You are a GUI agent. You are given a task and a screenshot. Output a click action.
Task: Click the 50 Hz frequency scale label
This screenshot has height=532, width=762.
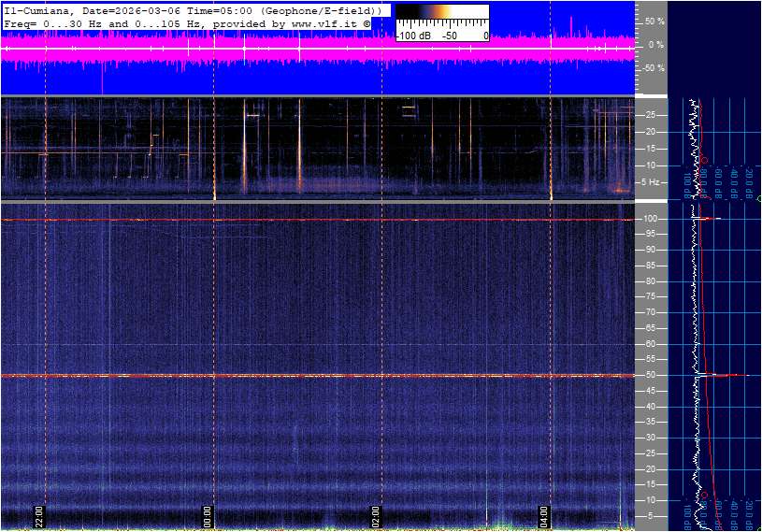pyautogui.click(x=649, y=376)
